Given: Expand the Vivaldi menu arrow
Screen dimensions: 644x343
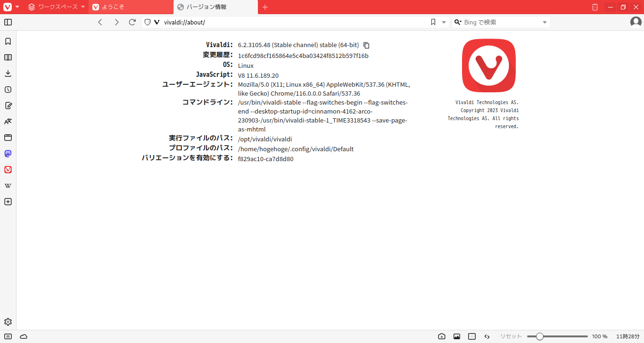Looking at the screenshot, I should pyautogui.click(x=17, y=7).
